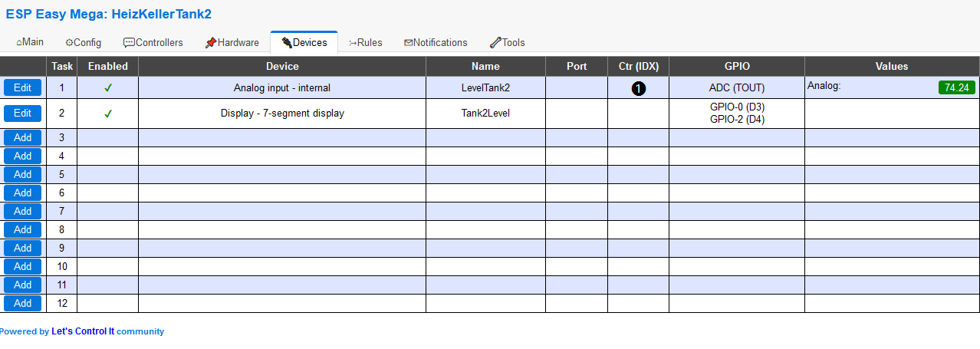Select the 'Analog input - internal' cell
Image resolution: width=980 pixels, height=349 pixels.
(282, 88)
